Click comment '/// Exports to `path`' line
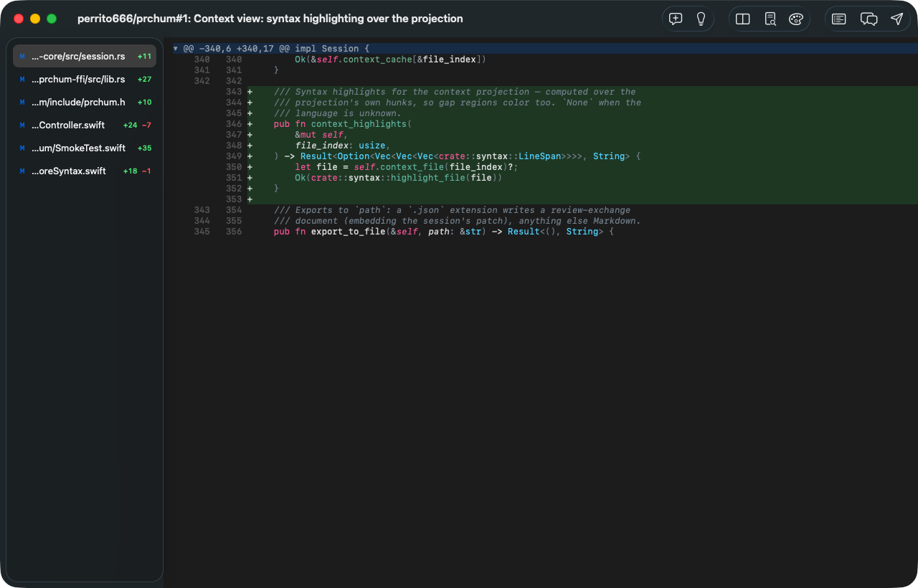 click(x=452, y=210)
